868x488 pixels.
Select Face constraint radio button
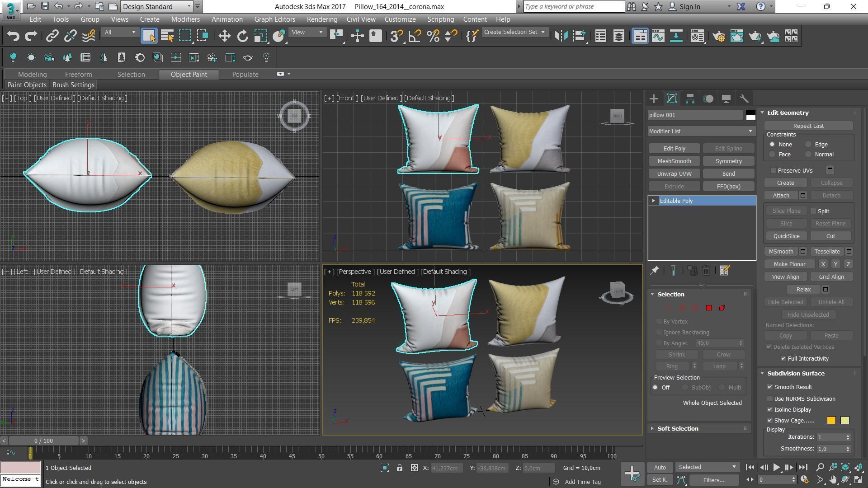coord(772,155)
